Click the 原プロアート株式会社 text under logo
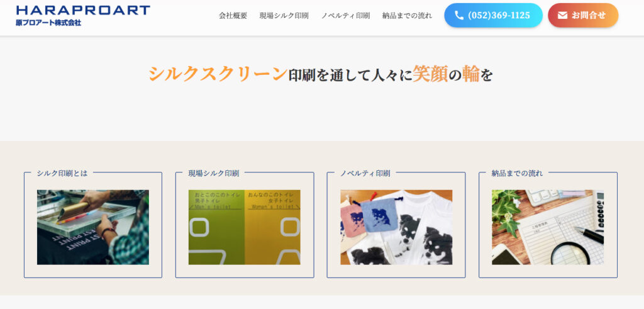 48,23
